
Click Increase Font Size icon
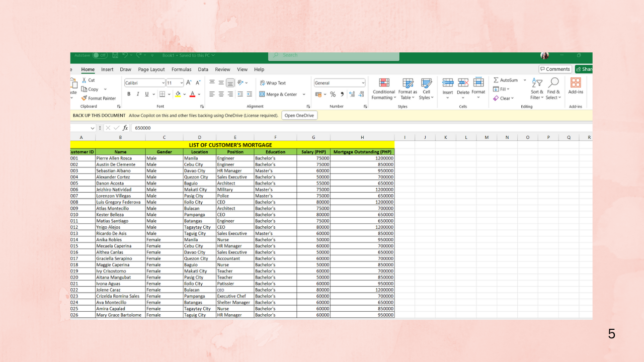[189, 83]
